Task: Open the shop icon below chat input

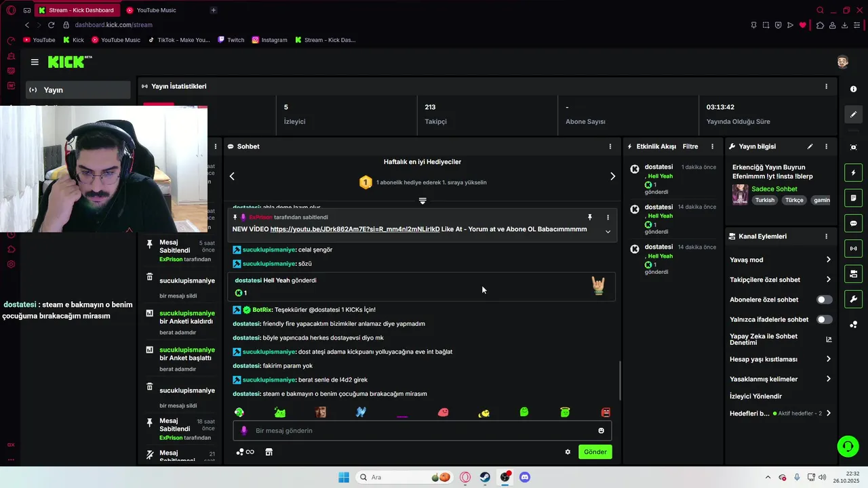Action: point(269,452)
